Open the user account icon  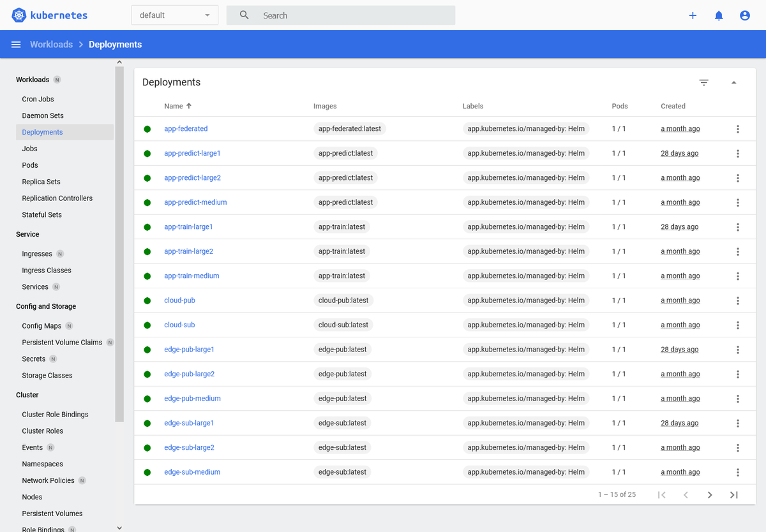745,15
